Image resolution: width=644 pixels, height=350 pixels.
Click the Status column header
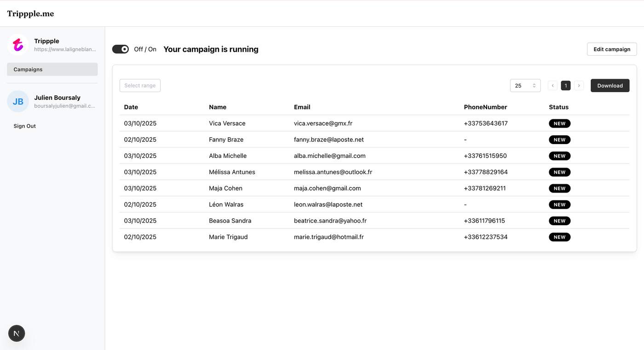558,107
